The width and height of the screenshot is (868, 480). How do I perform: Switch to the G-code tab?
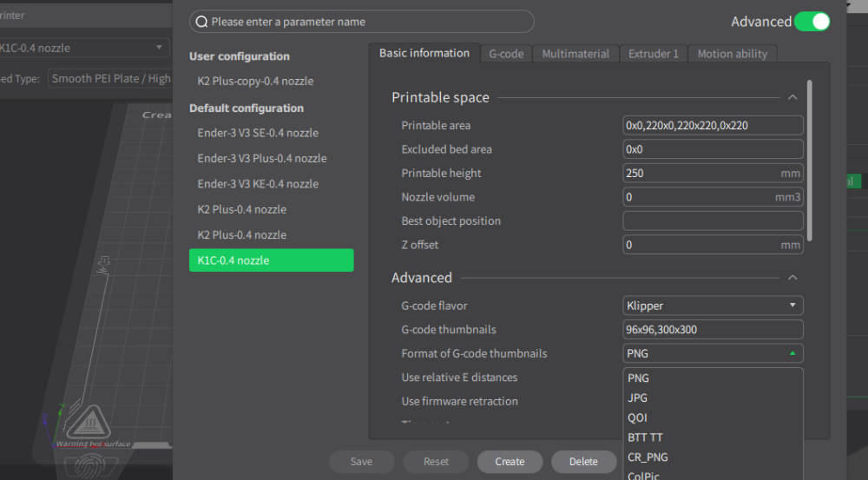click(506, 54)
